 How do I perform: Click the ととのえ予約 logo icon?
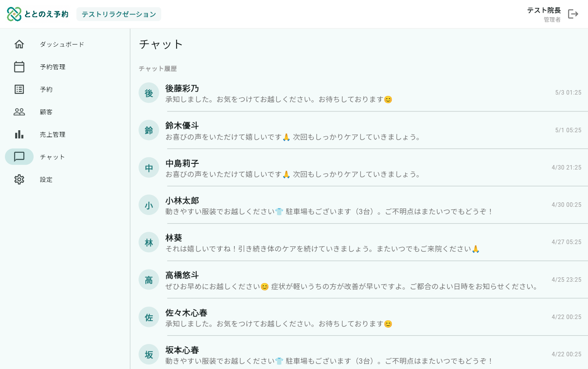click(14, 14)
